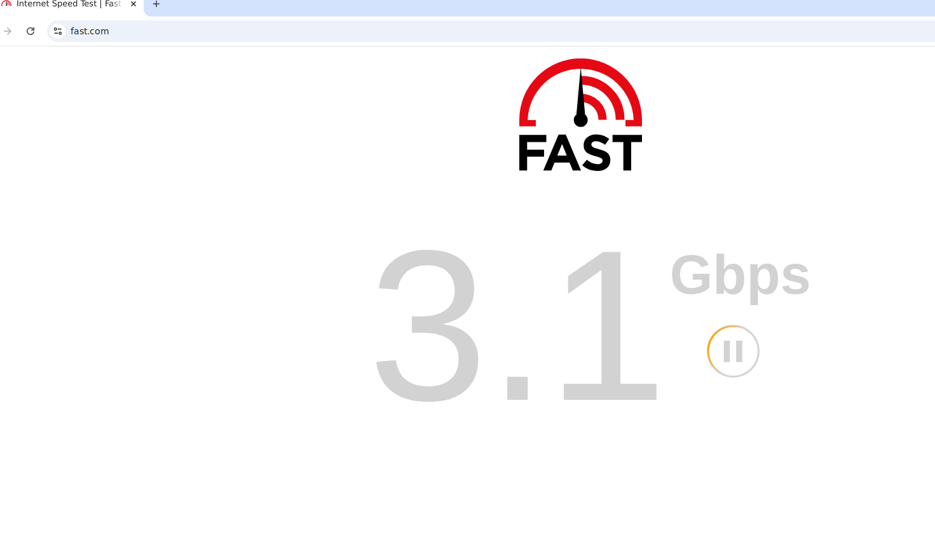The width and height of the screenshot is (935, 560).
Task: Click the large digit 3 in speed
Action: click(x=427, y=325)
